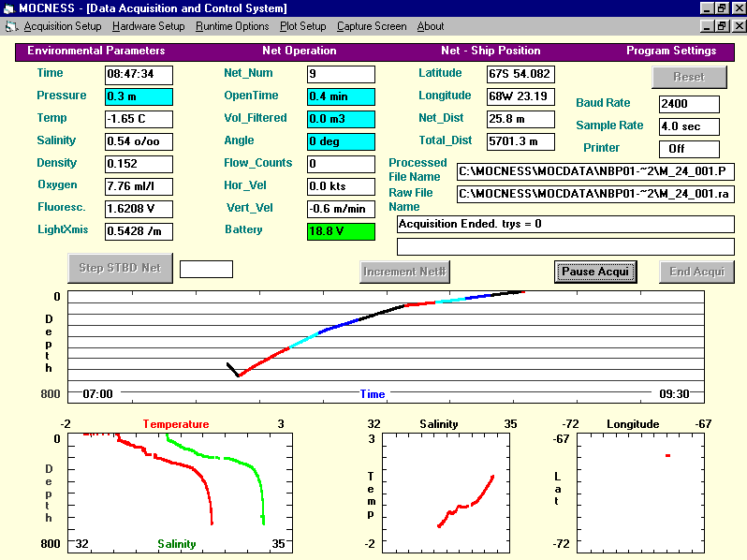Open the About menu

pyautogui.click(x=431, y=26)
